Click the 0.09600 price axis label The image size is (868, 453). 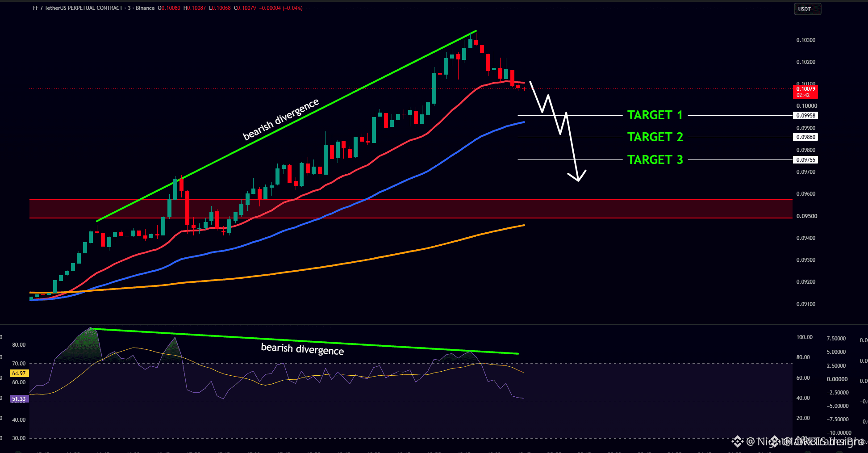(806, 194)
